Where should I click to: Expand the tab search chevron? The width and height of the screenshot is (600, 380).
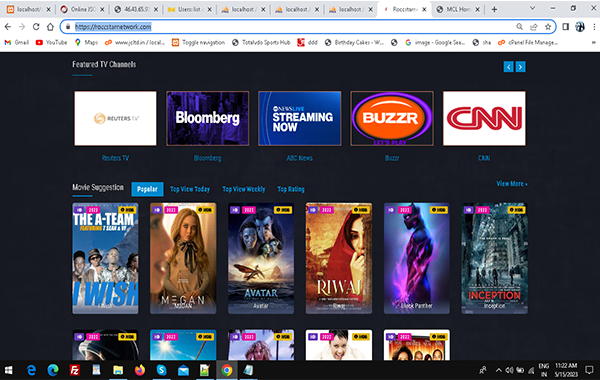(532, 8)
